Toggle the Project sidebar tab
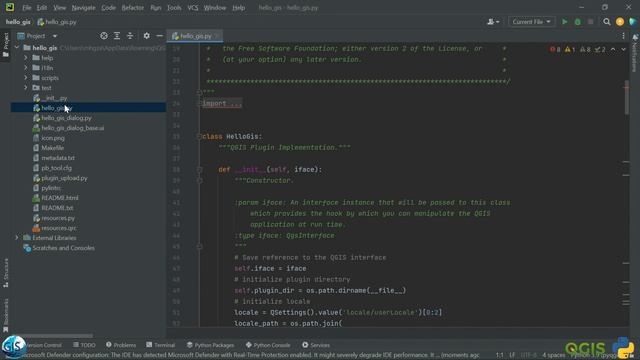The width and height of the screenshot is (640, 360). tap(6, 46)
